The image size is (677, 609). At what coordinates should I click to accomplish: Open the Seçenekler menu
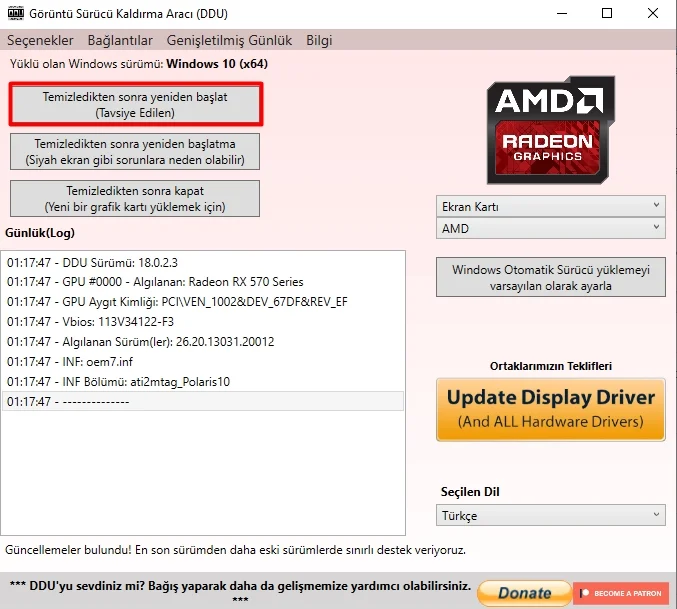(41, 40)
